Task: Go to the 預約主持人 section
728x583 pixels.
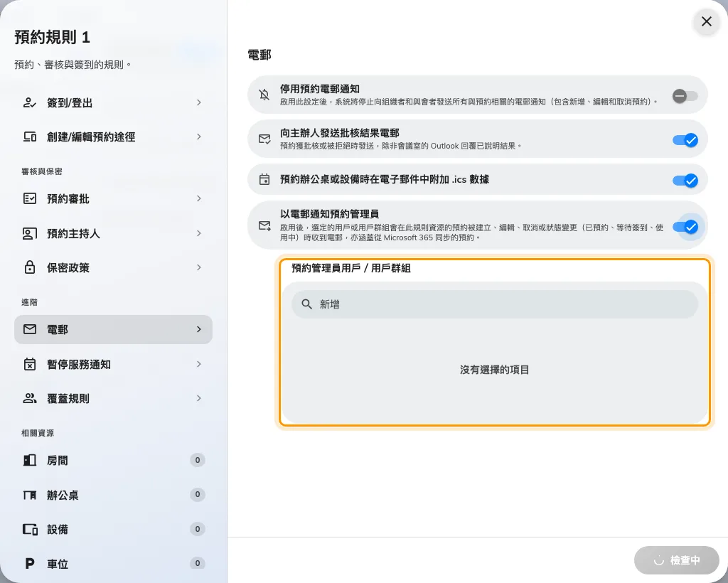Action: [113, 233]
